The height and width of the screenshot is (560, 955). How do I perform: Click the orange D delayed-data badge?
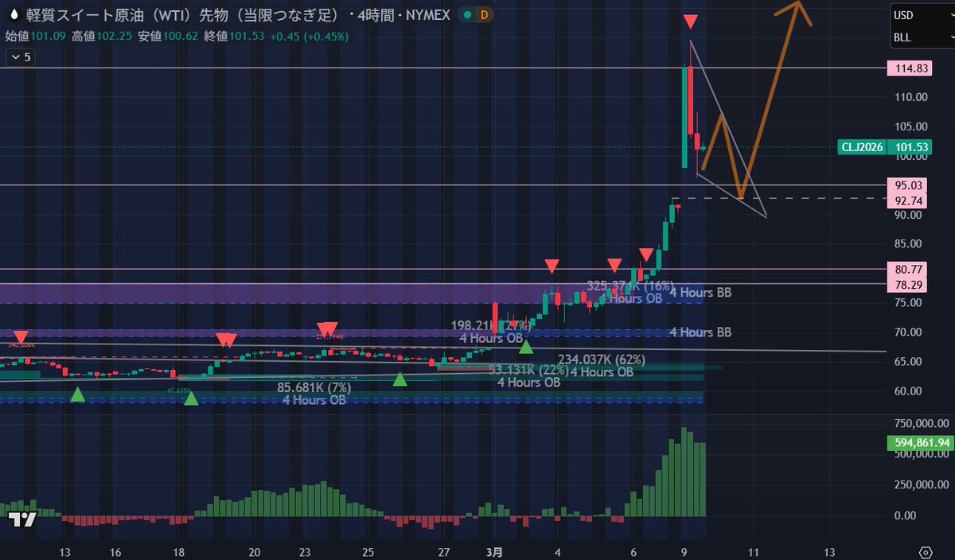(485, 16)
